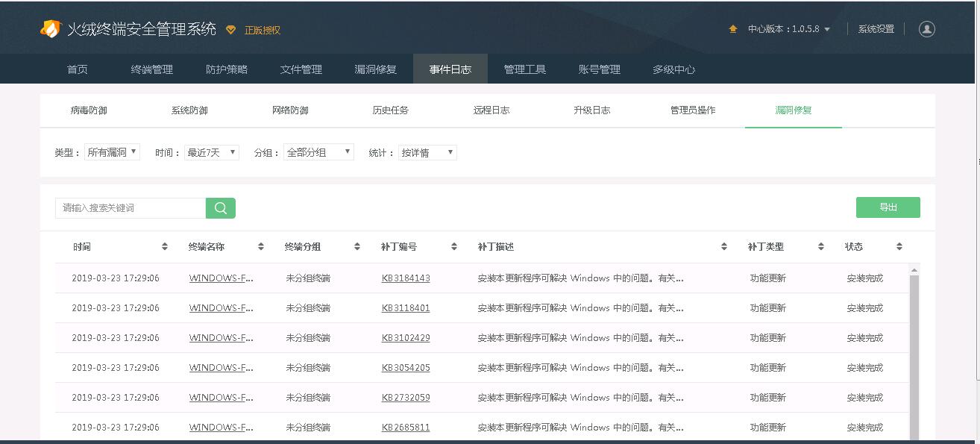Sort by 终端名称 column sort icon
Screen dimensions: 980x444
tap(261, 247)
